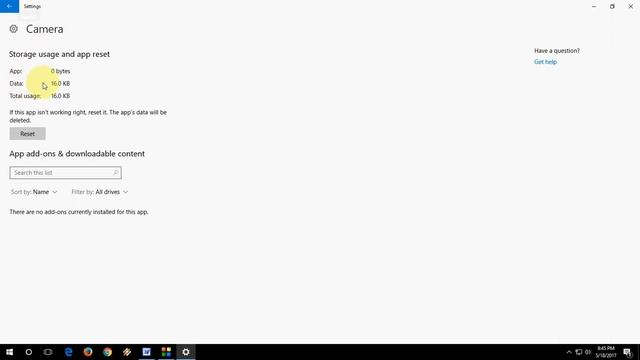Click the '0 bytes' App value
The height and width of the screenshot is (360, 640).
[x=60, y=71]
